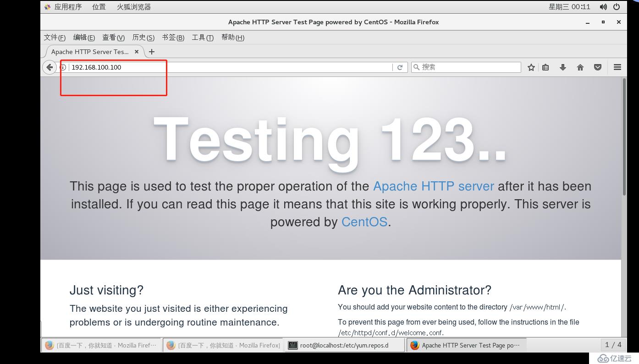Minimize the Firefox window
Viewport: 639px width, 364px height.
coord(588,22)
